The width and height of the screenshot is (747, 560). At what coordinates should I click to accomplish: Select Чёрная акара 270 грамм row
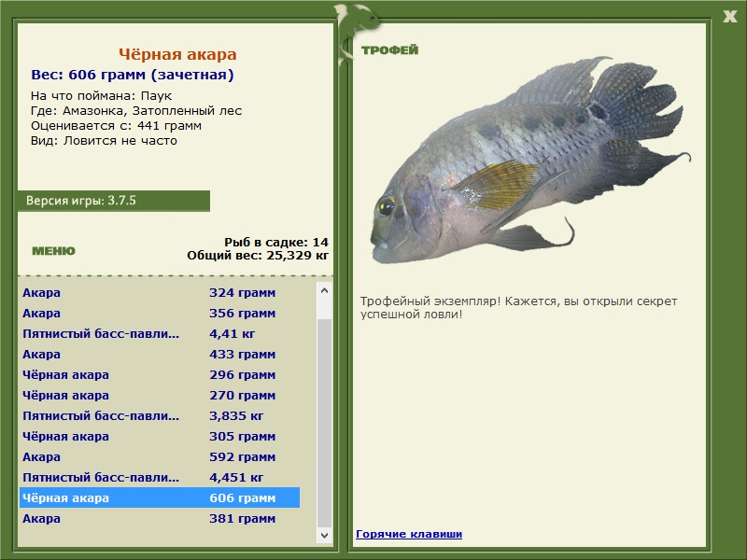click(x=160, y=395)
